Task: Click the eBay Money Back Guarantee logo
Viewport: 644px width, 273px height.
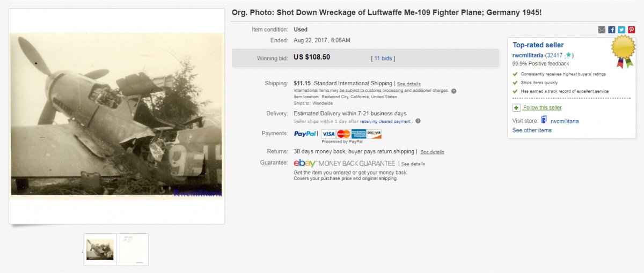Action: click(x=344, y=163)
